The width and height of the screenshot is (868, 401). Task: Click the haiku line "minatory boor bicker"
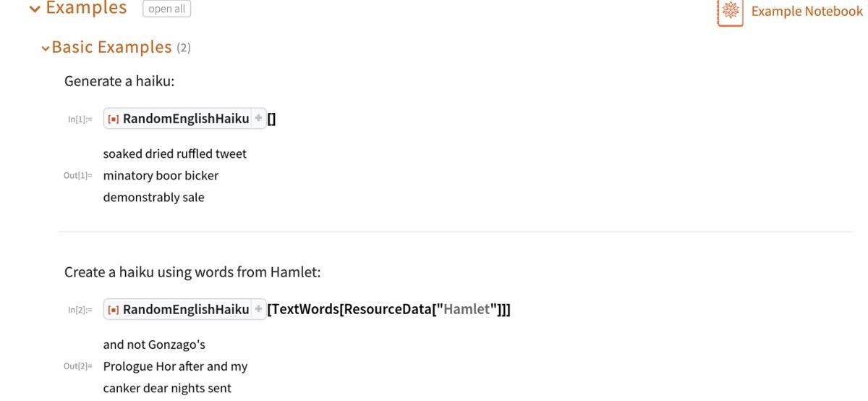tap(161, 175)
